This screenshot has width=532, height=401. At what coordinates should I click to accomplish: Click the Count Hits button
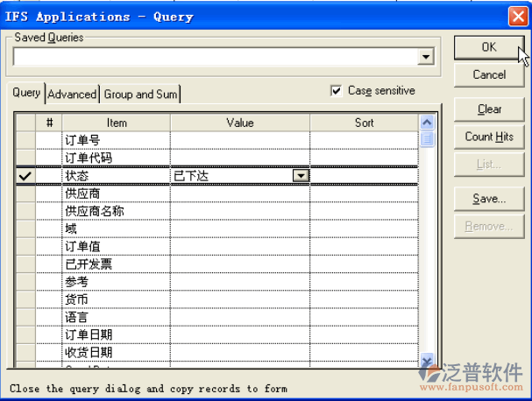489,137
